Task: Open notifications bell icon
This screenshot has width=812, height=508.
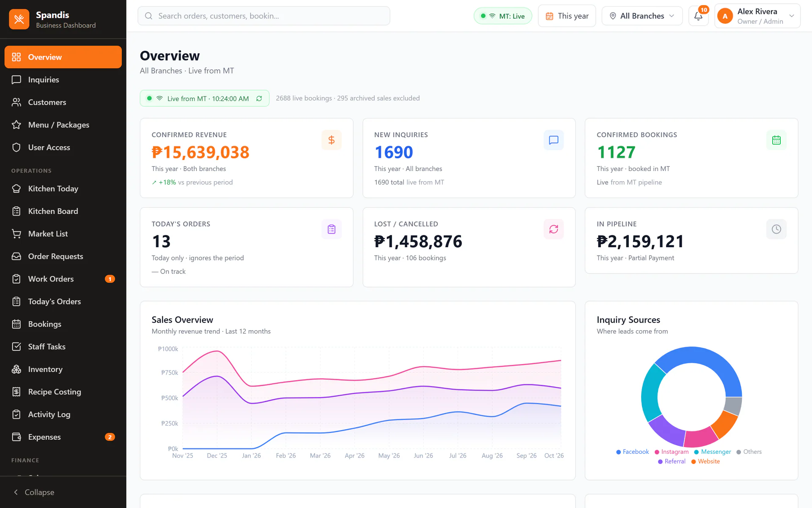Action: click(698, 16)
